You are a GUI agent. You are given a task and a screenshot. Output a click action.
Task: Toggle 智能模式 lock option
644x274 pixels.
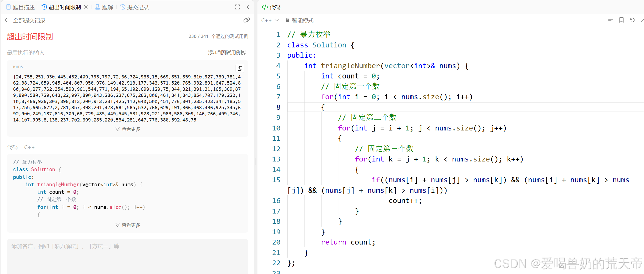(299, 20)
